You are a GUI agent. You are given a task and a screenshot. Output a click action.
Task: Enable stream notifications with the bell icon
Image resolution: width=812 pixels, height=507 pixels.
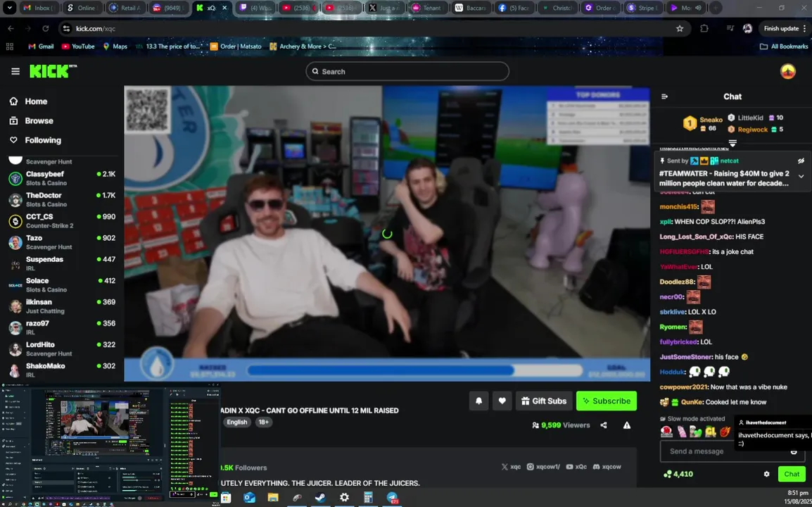click(x=478, y=401)
